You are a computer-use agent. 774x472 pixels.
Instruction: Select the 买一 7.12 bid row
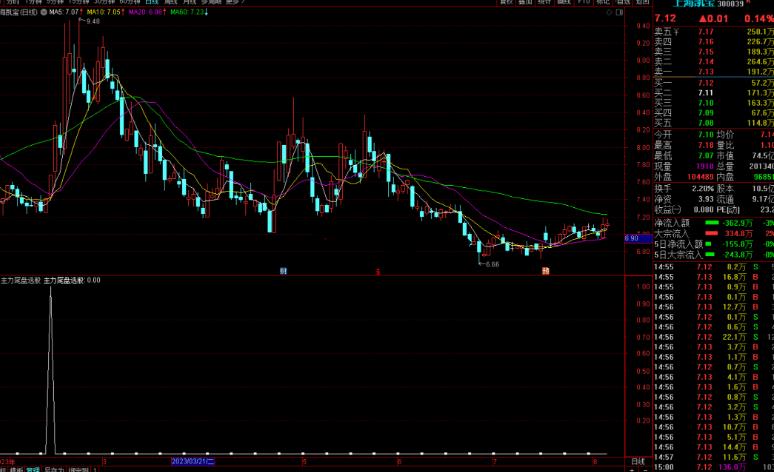[x=714, y=83]
